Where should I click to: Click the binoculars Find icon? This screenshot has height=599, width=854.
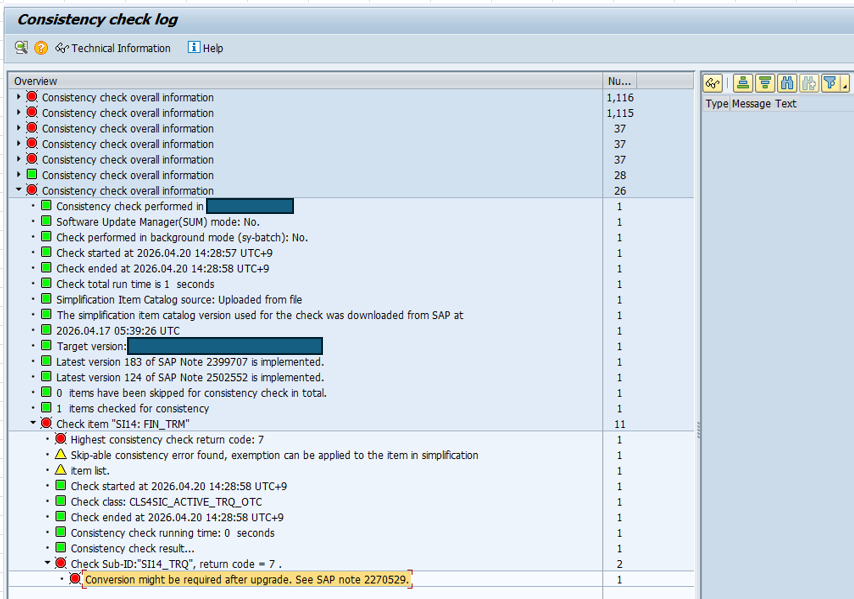tap(787, 83)
